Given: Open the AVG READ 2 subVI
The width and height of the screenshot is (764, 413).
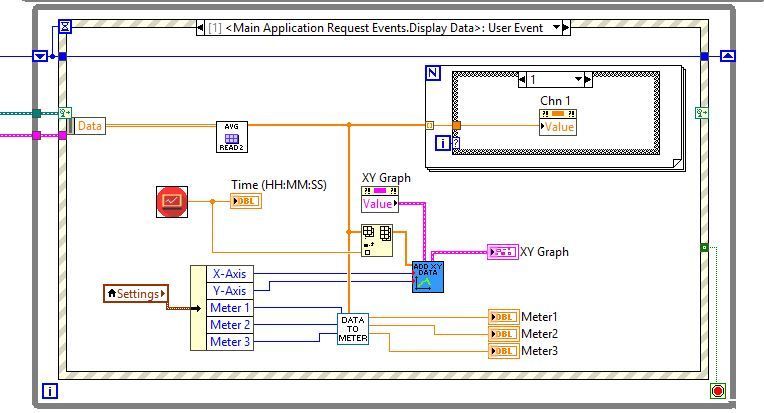Looking at the screenshot, I should pos(231,136).
